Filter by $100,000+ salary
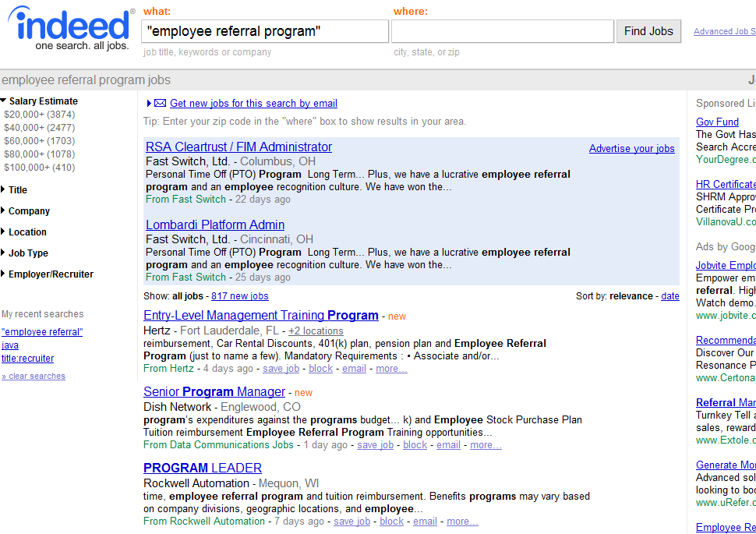Viewport: 756px width, 534px height. point(40,168)
